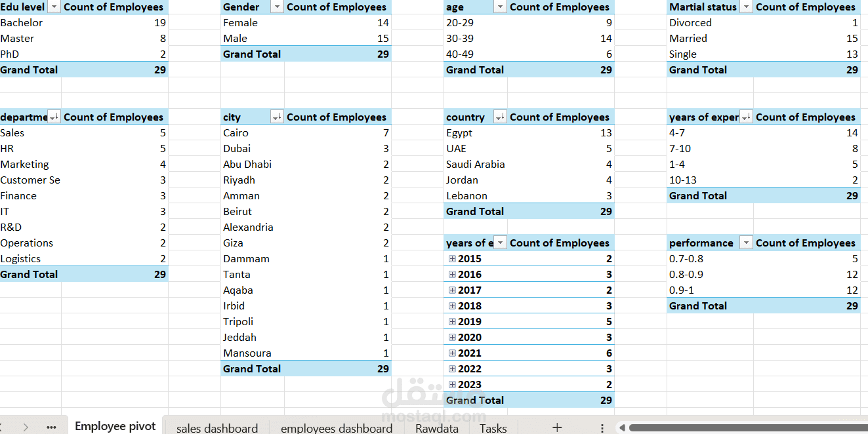Open the city sort filter dropdown

(x=277, y=117)
